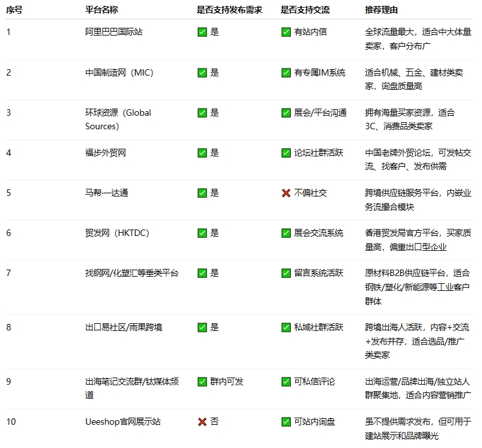Click the row number 1 cell
The width and height of the screenshot is (482, 448).
8,32
